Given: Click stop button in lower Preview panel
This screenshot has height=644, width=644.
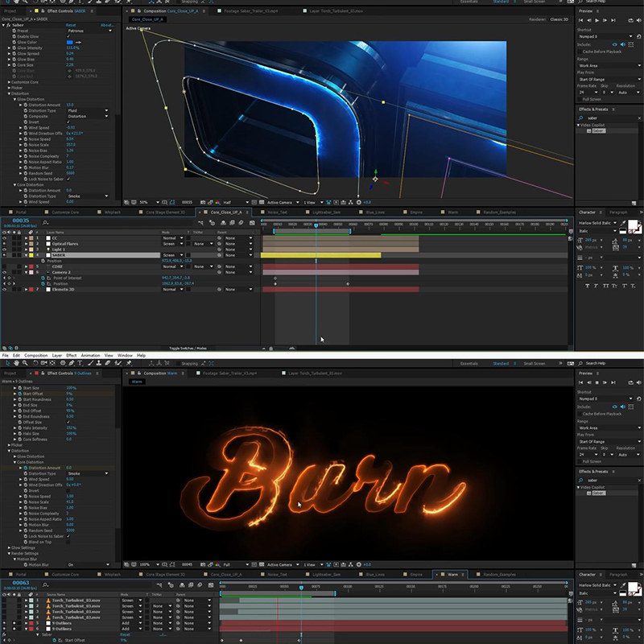Looking at the screenshot, I should (597, 382).
